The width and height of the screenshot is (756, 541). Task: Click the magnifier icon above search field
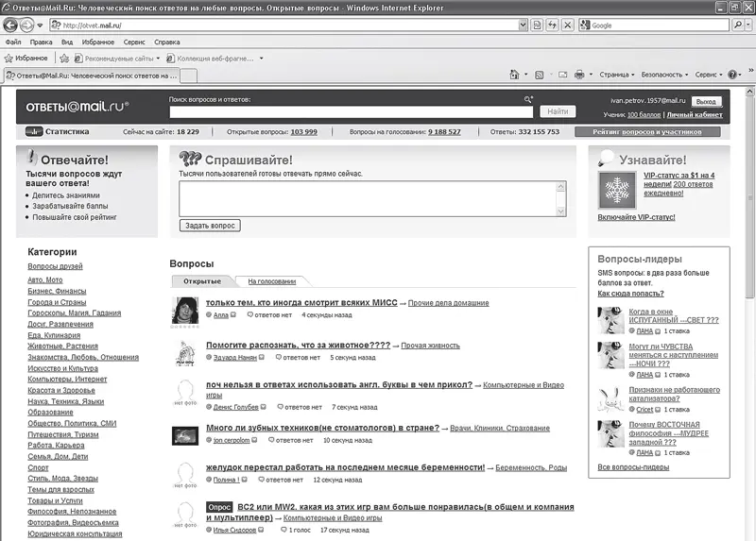[528, 98]
